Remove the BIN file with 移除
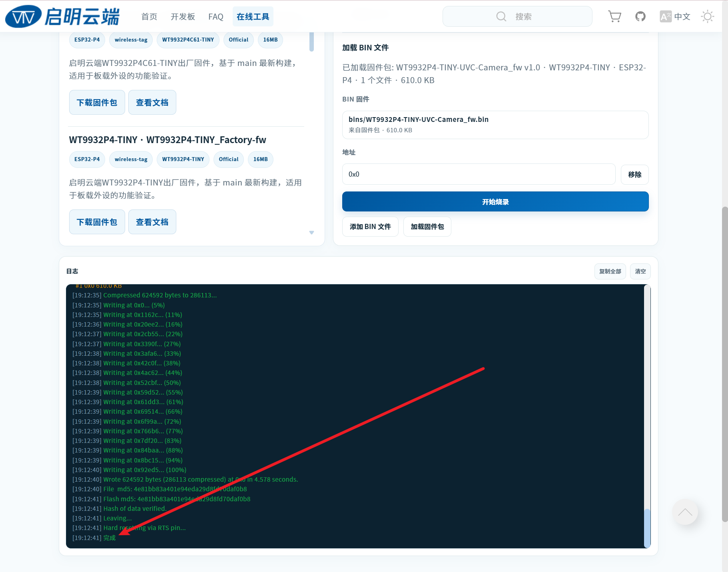The image size is (728, 572). point(634,174)
